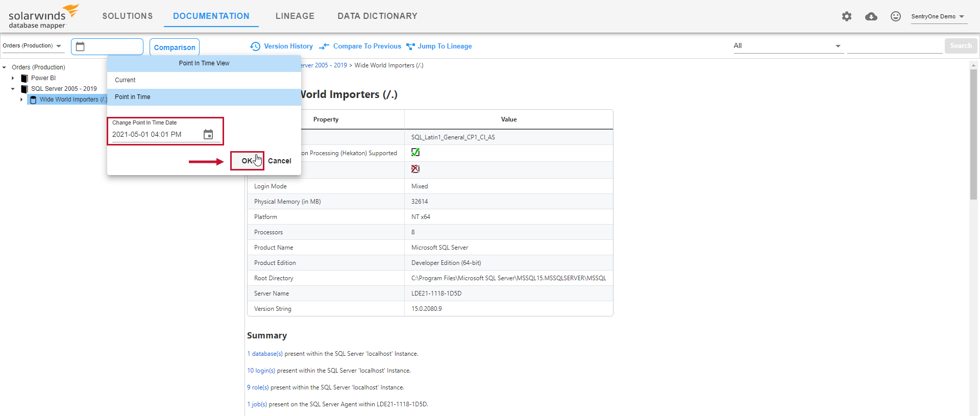980x416 pixels.
Task: Click the scrollbar up arrow
Action: (x=973, y=65)
